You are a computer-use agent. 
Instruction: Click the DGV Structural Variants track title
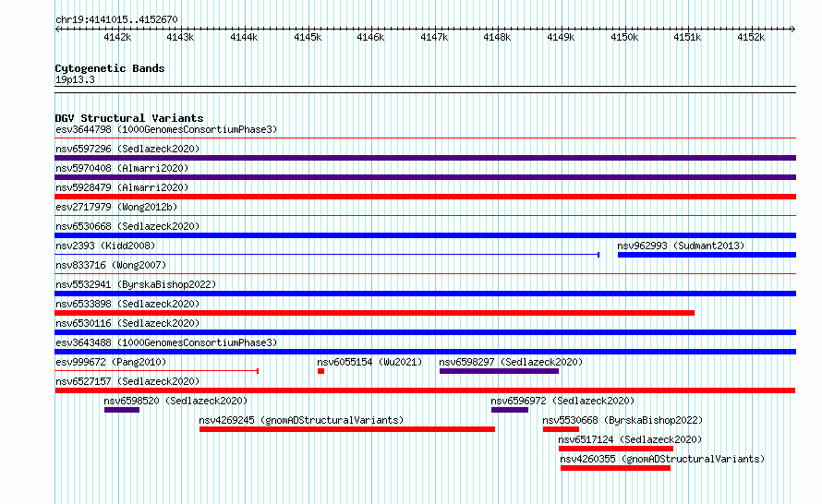coord(129,118)
